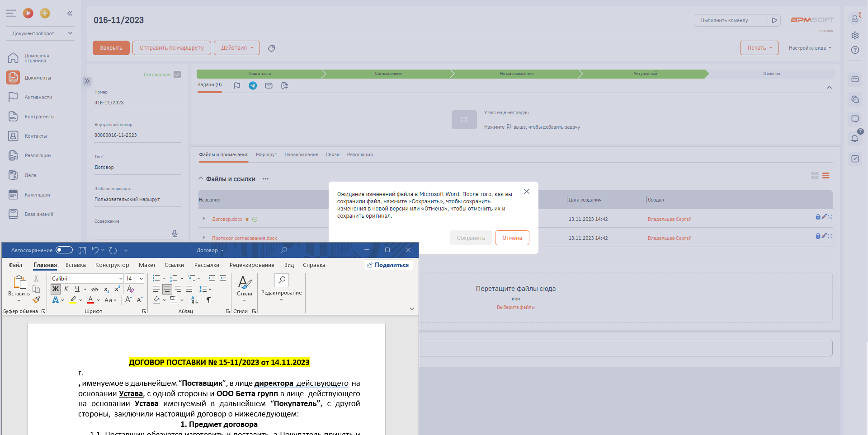The width and height of the screenshot is (868, 435).
Task: Toggle bold (Ж) formatting in Word
Action: coord(56,289)
